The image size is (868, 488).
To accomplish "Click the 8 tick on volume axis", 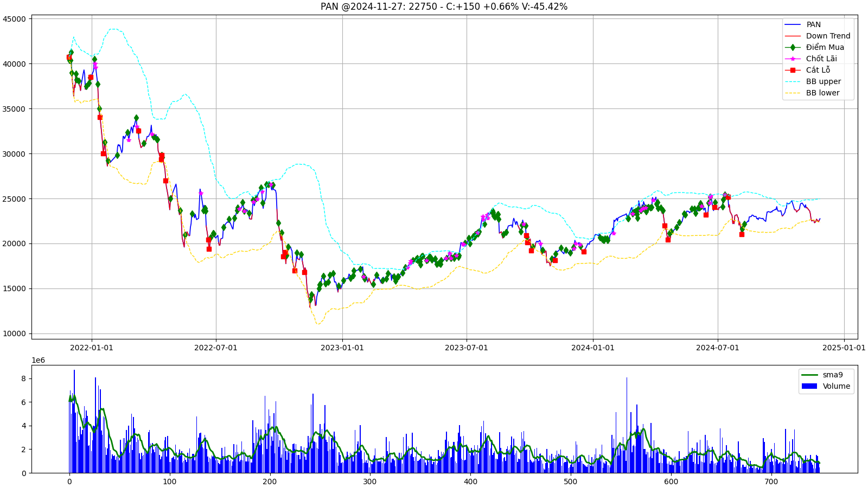I will tap(23, 379).
